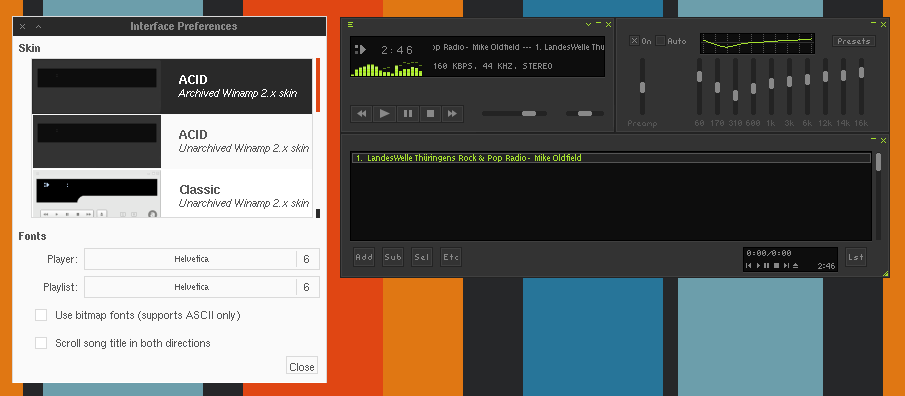Click the Player font size 6 field

307,259
